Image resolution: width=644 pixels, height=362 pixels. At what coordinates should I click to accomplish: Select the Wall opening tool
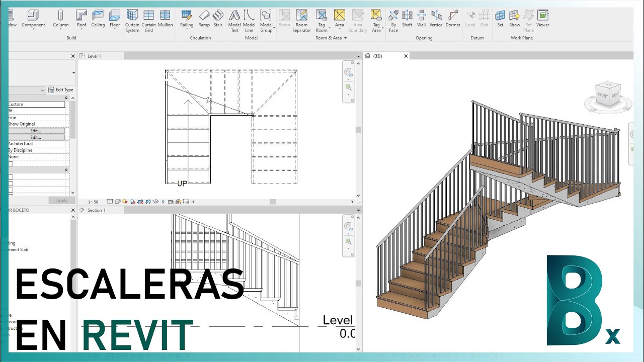422,18
